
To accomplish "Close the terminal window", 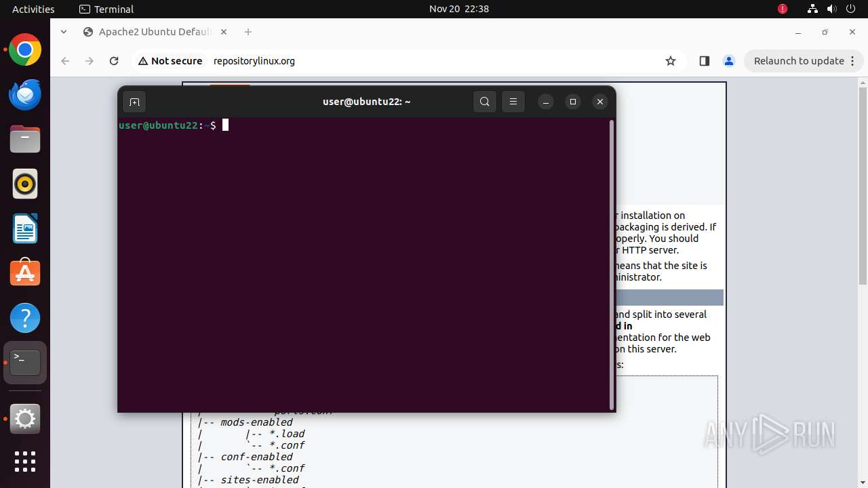I will [x=599, y=102].
